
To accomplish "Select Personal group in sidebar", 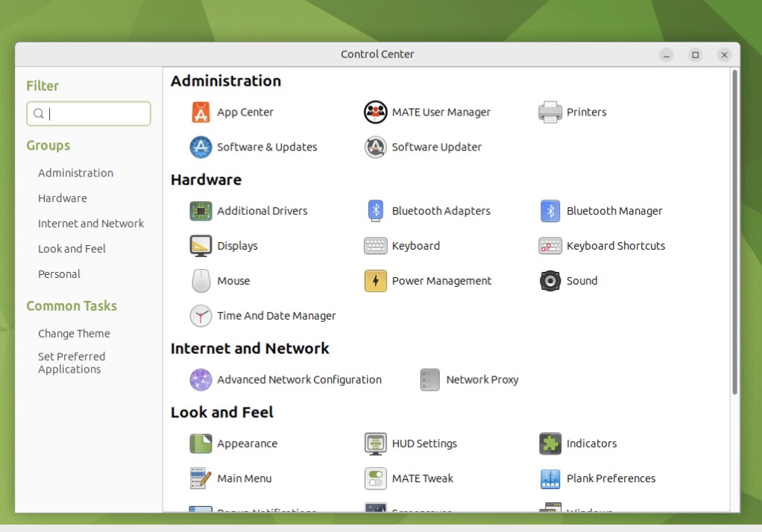I will pos(60,274).
